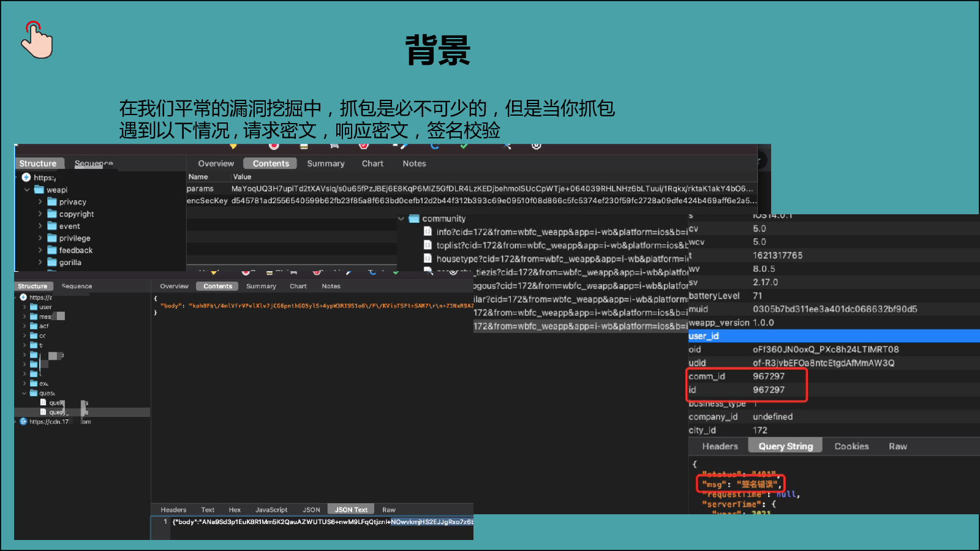Expand the event folder node

point(40,226)
